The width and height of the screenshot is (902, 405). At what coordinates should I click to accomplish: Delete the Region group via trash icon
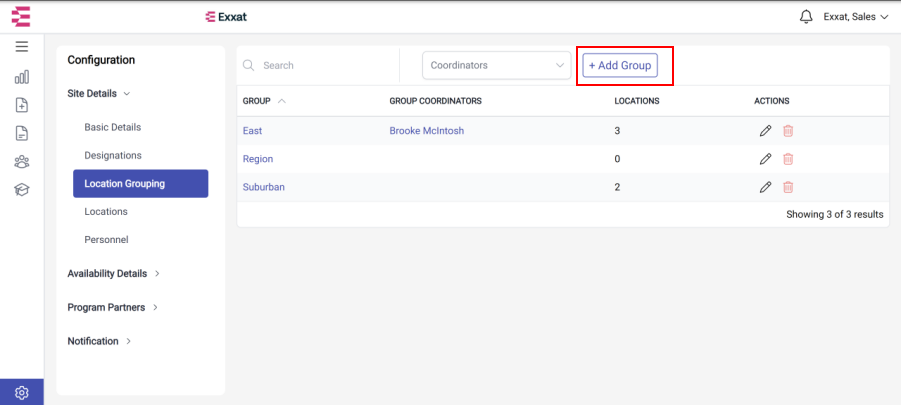[788, 159]
